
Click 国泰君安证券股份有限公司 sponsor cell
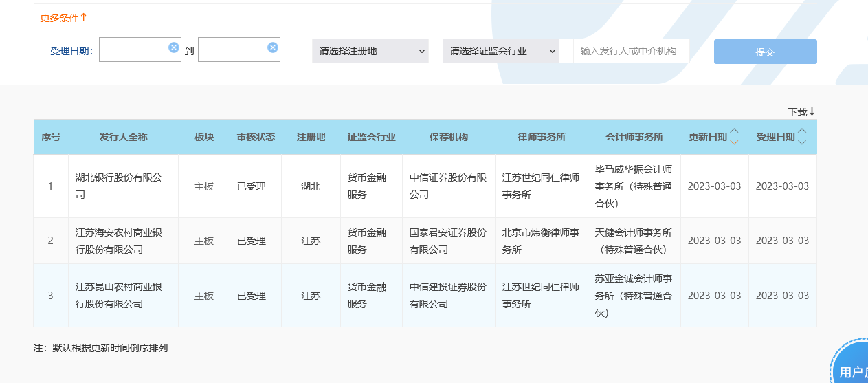[448, 241]
